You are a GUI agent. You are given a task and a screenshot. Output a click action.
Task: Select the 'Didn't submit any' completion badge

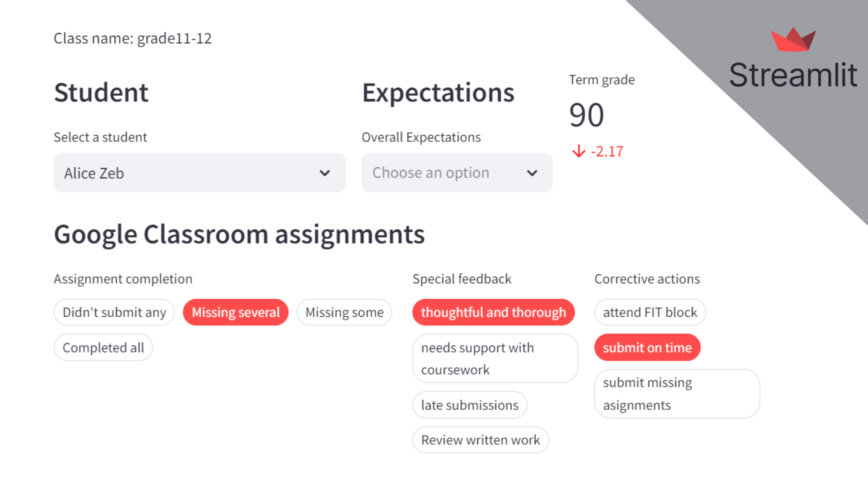115,312
